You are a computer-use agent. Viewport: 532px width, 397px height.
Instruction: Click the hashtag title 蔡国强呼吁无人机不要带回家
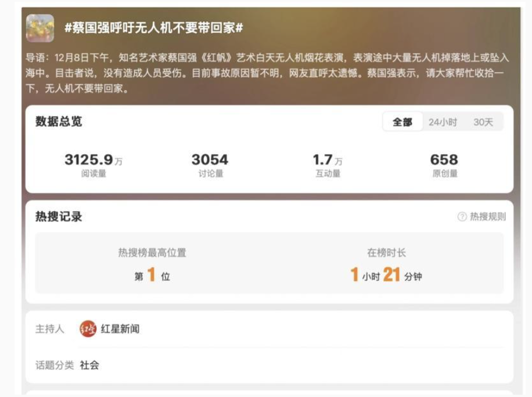[154, 27]
